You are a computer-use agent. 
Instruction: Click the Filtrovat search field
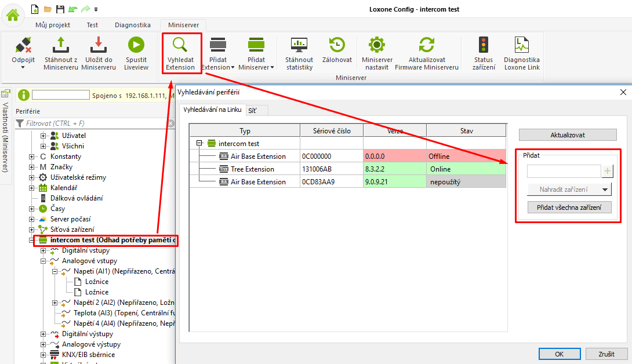(x=93, y=123)
